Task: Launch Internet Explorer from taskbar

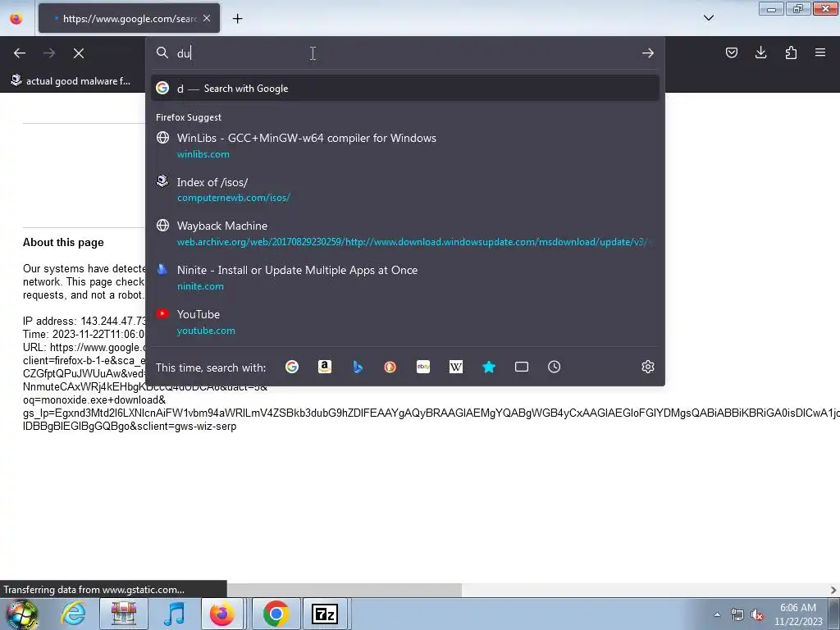Action: click(73, 614)
